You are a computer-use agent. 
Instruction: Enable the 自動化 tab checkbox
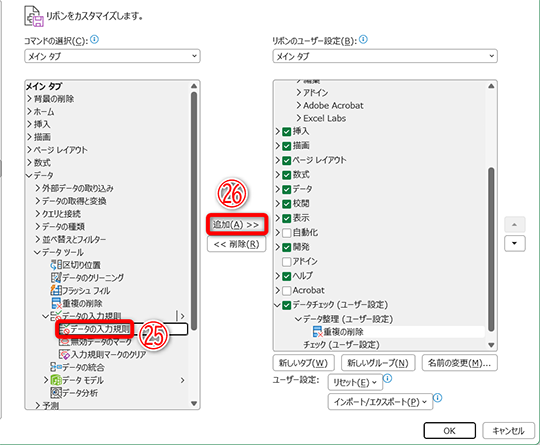point(287,232)
